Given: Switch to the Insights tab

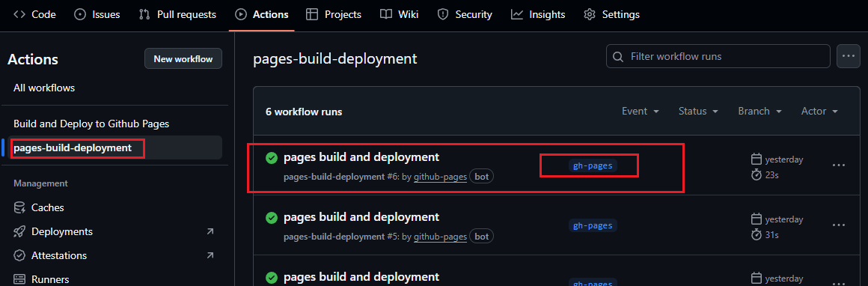Looking at the screenshot, I should coord(538,15).
